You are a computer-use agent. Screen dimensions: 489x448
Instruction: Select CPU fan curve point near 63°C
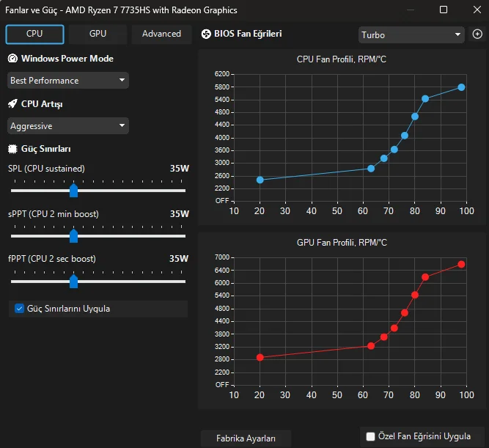371,169
